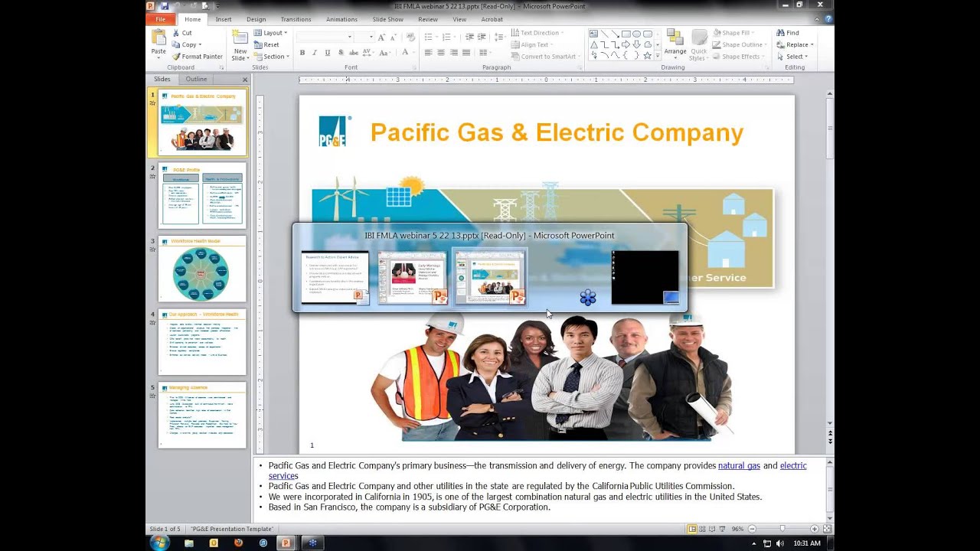Switch to Normal view icon

coord(692,529)
